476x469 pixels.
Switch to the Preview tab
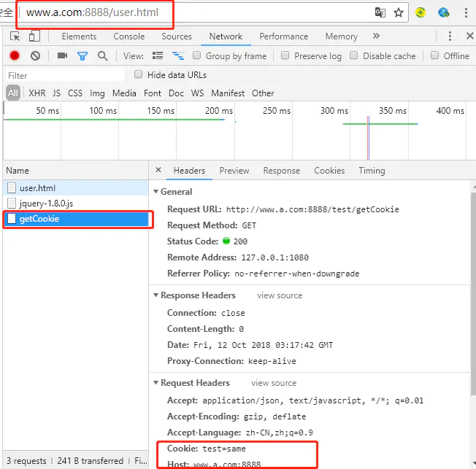pyautogui.click(x=234, y=171)
